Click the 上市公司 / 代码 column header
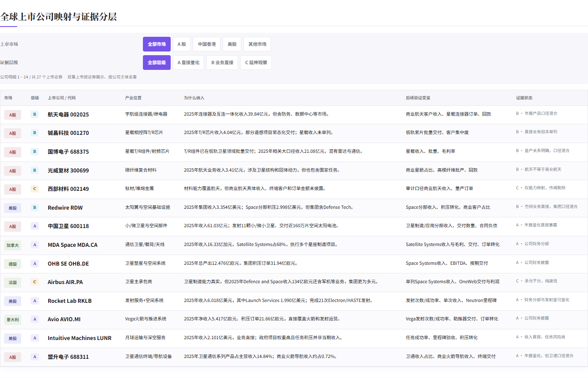 pyautogui.click(x=62, y=98)
